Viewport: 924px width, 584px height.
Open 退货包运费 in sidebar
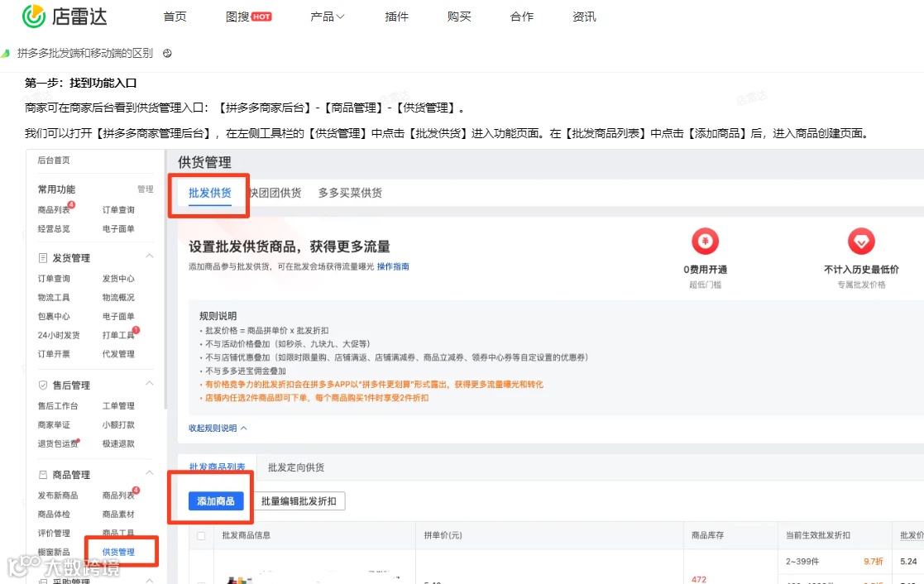tap(58, 443)
